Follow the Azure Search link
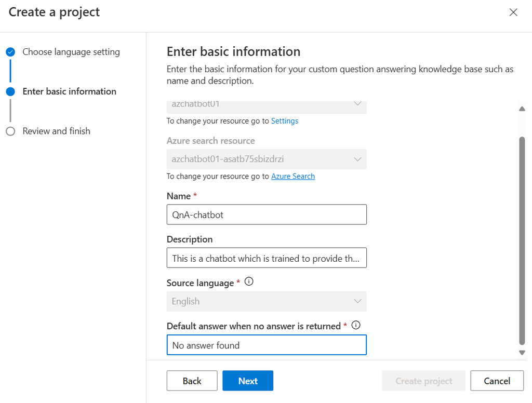 293,177
